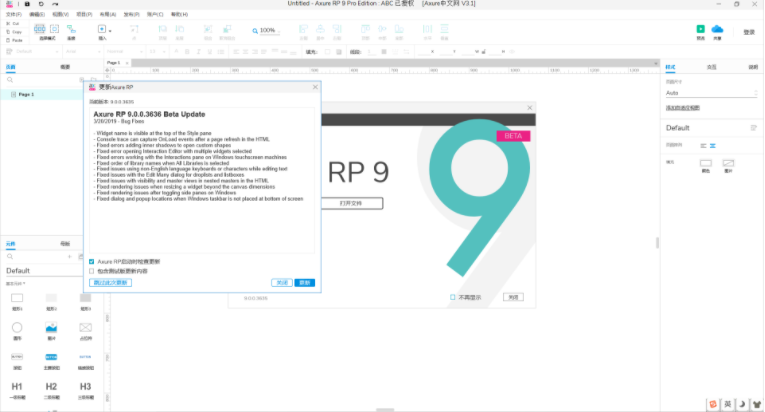Switch to the 概要 outline tab
This screenshot has width=765, height=412.
65,67
